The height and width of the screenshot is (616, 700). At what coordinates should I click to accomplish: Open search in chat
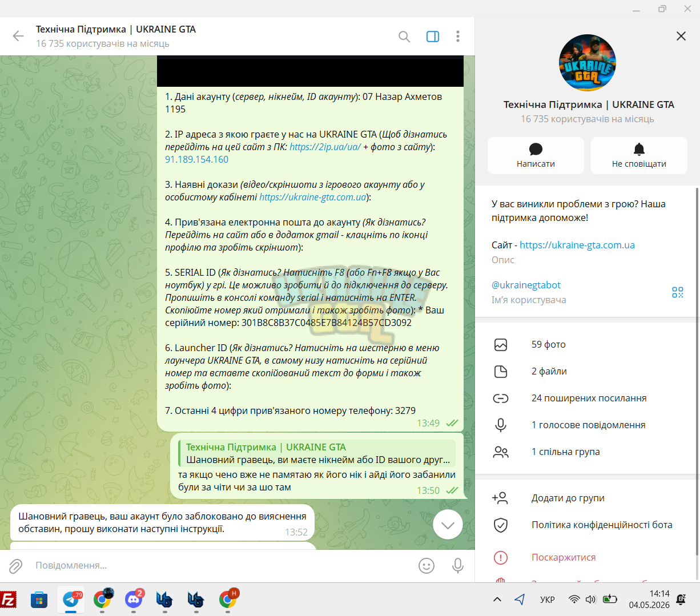[x=404, y=37]
